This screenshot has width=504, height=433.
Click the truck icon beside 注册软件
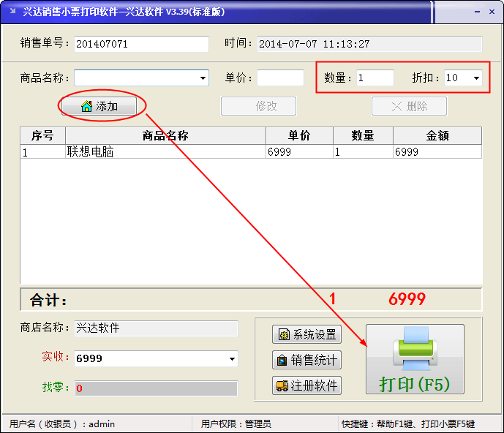tap(282, 385)
